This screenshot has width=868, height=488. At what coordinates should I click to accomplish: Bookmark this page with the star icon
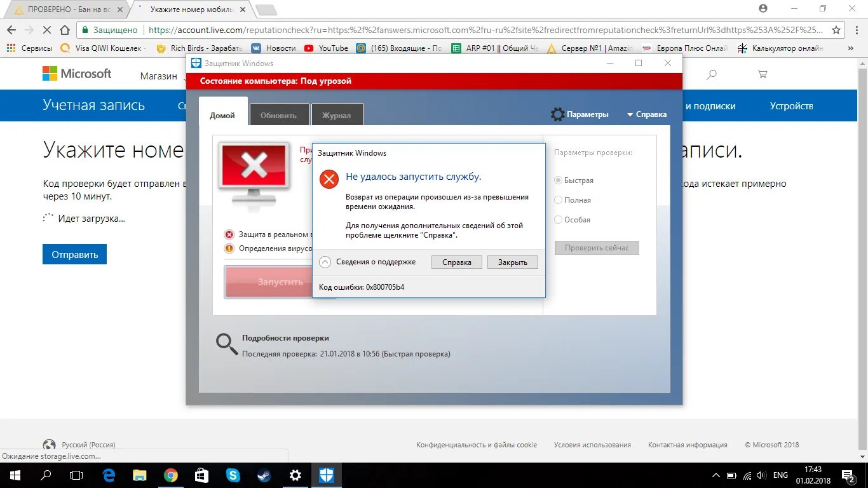coord(836,30)
